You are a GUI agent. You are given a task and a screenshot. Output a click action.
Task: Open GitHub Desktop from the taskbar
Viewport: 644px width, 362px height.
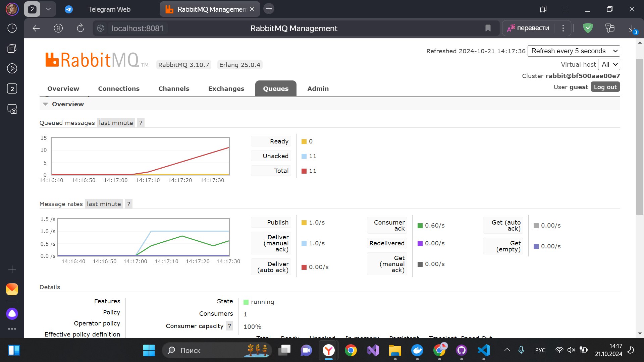tap(462, 351)
